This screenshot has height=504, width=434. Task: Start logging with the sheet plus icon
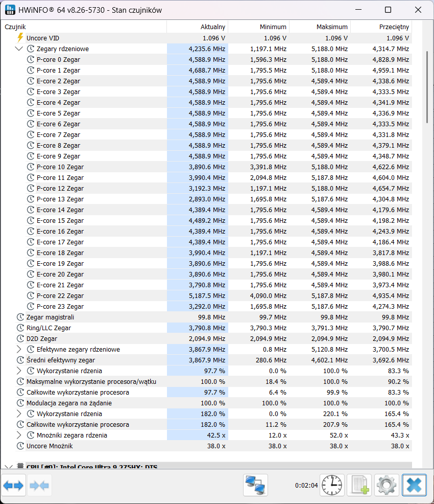(359, 485)
